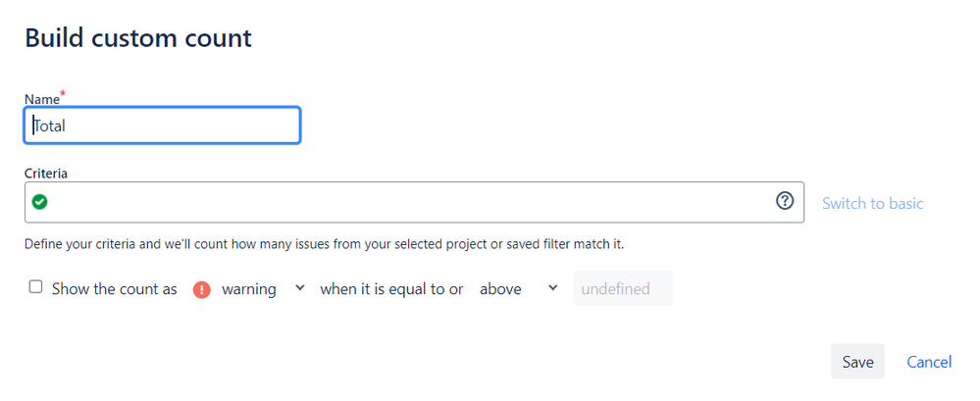Open the criteria syntax help icon

click(785, 201)
